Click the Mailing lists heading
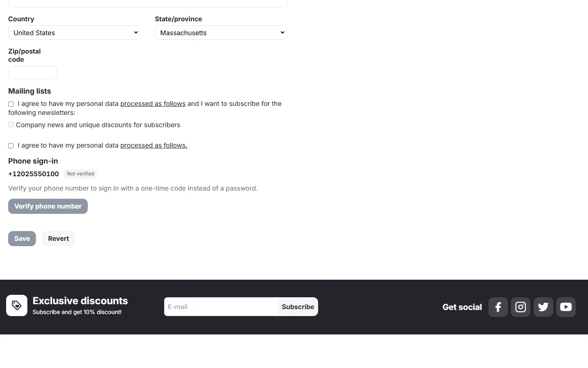Viewport: 588px width, 368px height. pos(29,91)
